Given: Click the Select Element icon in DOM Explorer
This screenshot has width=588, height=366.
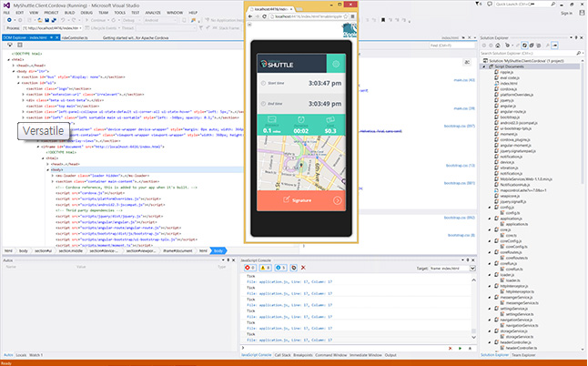Looking at the screenshot, I should [10, 45].
